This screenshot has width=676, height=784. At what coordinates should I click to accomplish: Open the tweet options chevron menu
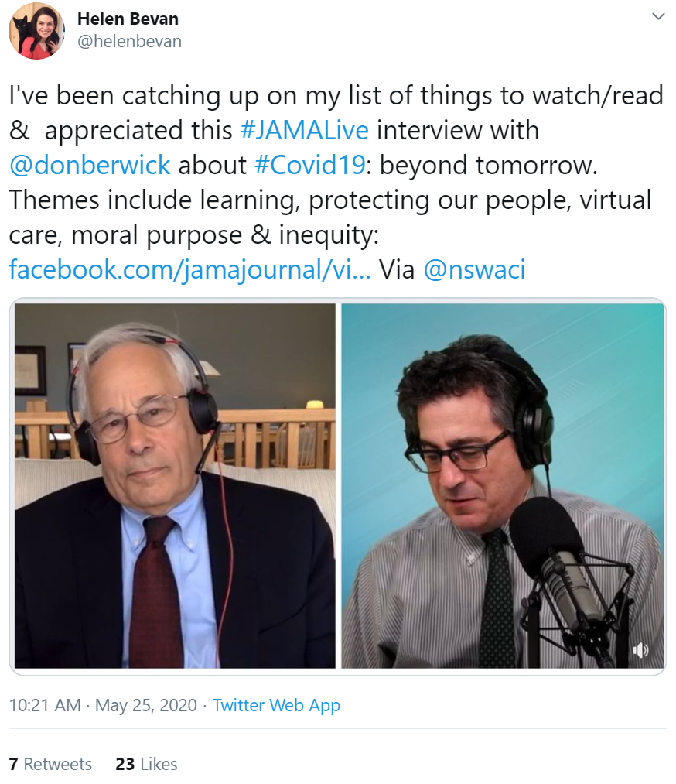pos(658,16)
